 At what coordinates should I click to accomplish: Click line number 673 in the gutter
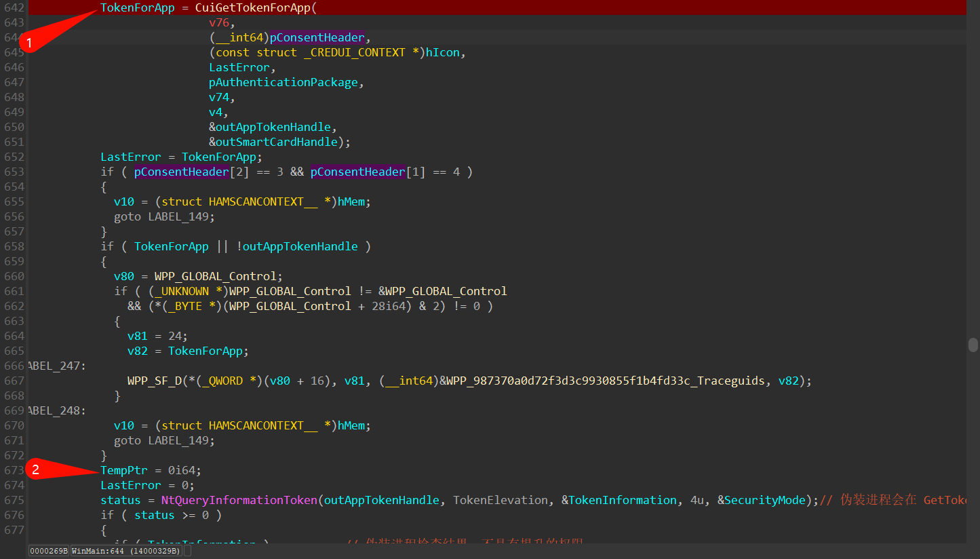tap(14, 470)
